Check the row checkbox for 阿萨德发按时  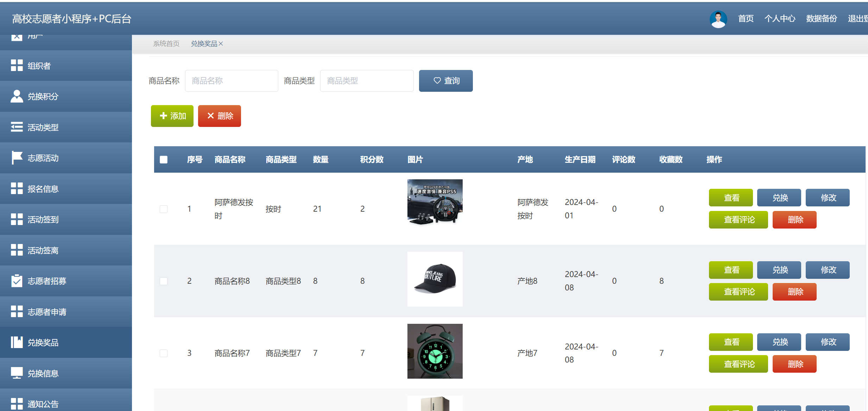[x=164, y=209]
